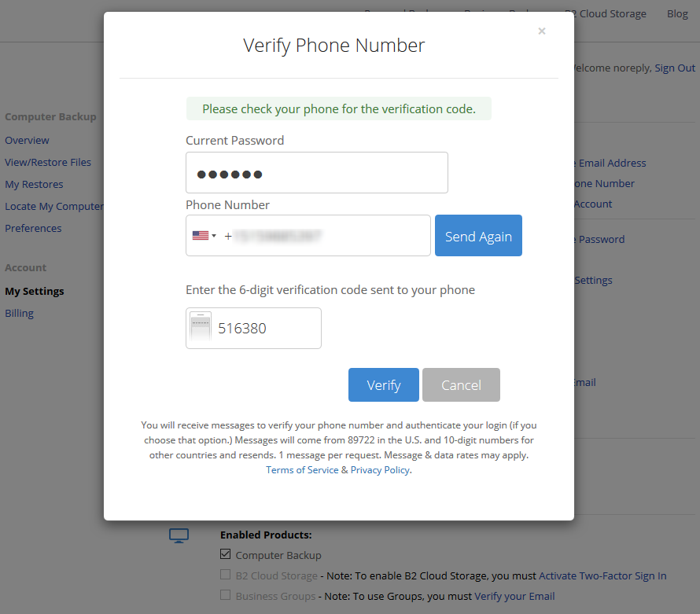Cancel the phone verification dialog
700x614 pixels.
tap(461, 384)
